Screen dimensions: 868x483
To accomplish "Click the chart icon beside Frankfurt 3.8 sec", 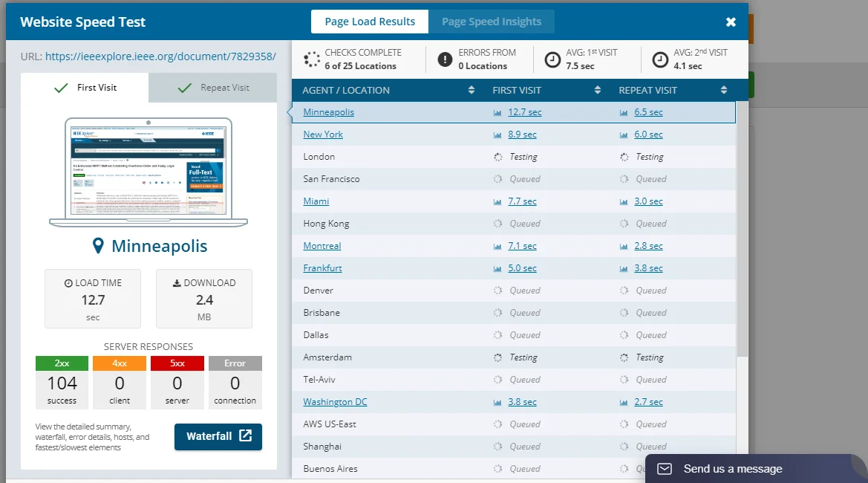I will pos(624,269).
